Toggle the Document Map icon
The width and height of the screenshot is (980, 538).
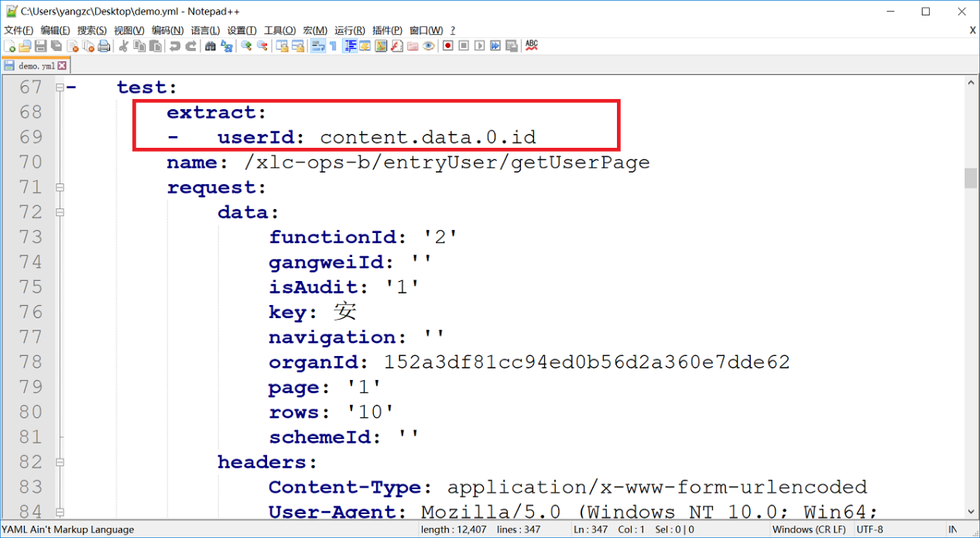[381, 46]
